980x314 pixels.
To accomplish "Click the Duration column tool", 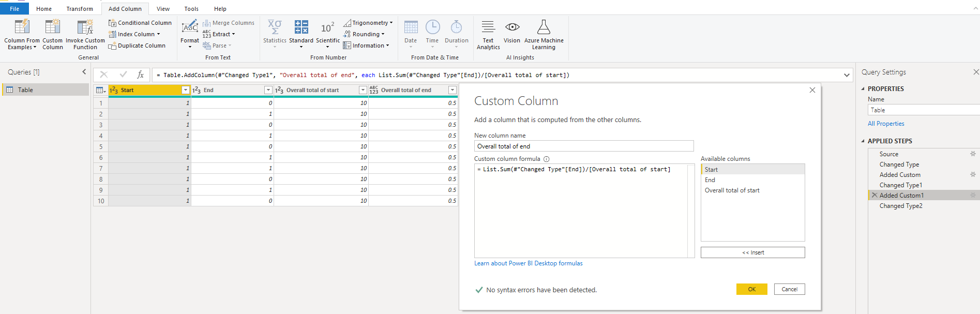I will 457,34.
